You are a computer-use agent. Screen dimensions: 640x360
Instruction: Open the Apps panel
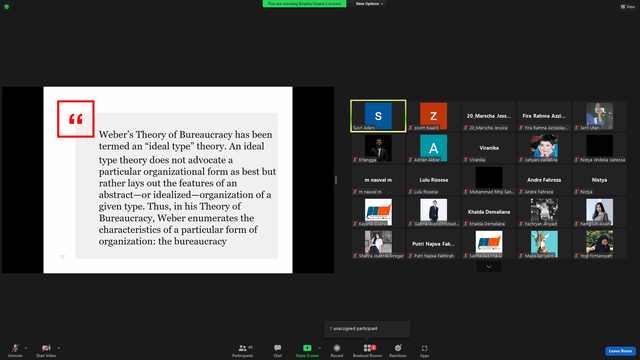pyautogui.click(x=424, y=351)
